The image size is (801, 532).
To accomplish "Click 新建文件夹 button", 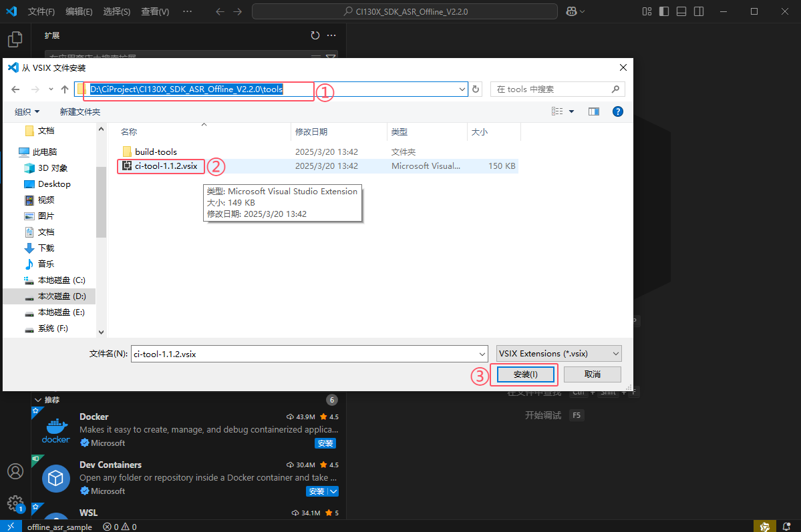I will tap(79, 112).
